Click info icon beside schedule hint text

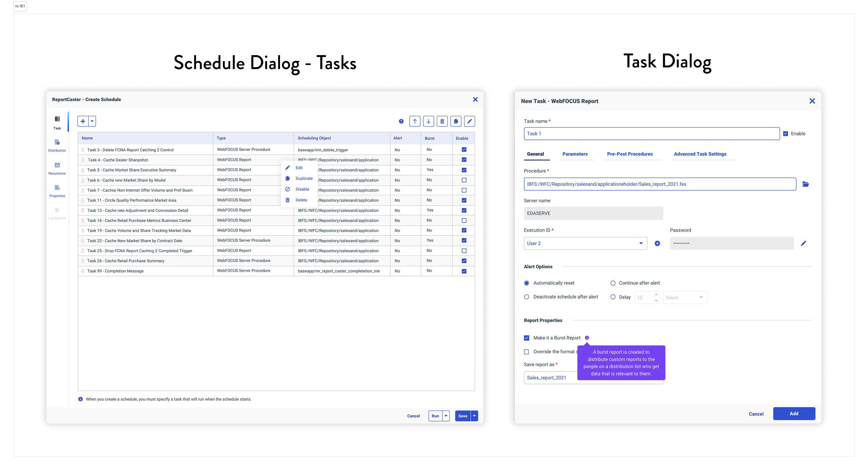point(80,399)
